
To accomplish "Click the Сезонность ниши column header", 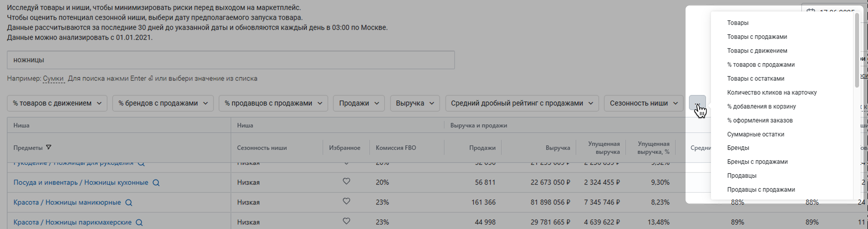I will point(262,148).
